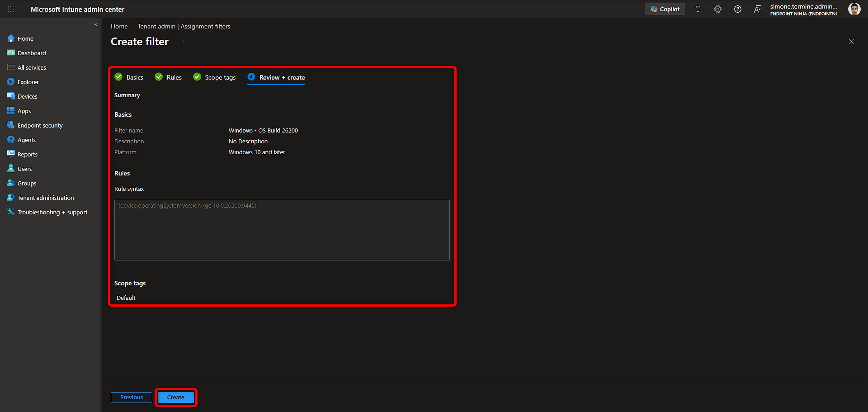Viewport: 868px width, 412px height.
Task: Click the Tenant administration icon
Action: 11,198
